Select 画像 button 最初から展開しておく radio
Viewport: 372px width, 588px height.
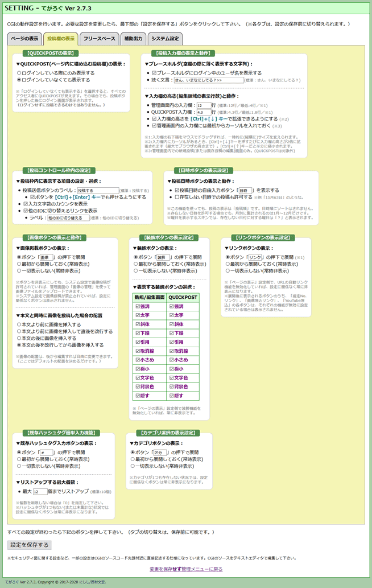click(19, 264)
